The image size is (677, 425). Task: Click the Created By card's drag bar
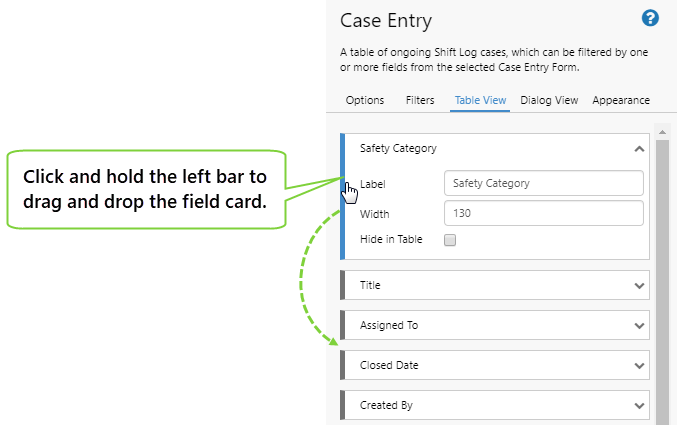click(343, 405)
